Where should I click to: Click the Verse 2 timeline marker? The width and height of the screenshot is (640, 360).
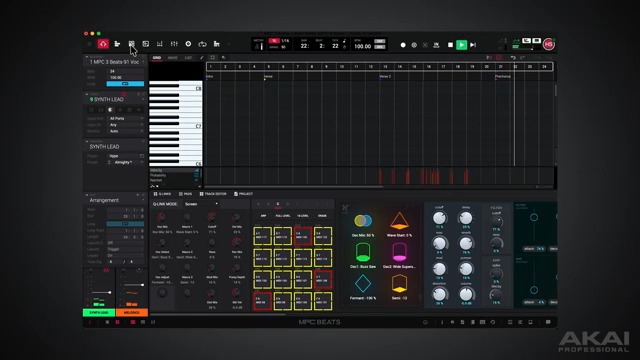coord(385,76)
